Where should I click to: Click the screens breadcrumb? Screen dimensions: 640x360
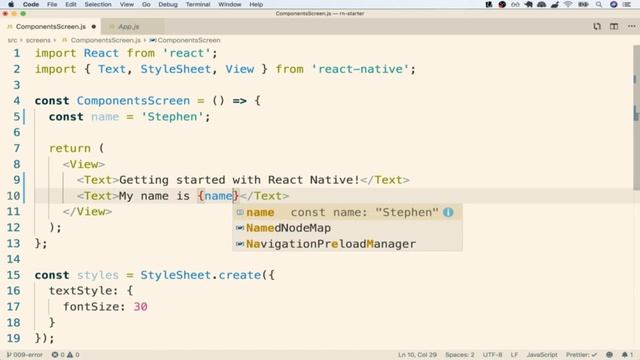pos(38,40)
